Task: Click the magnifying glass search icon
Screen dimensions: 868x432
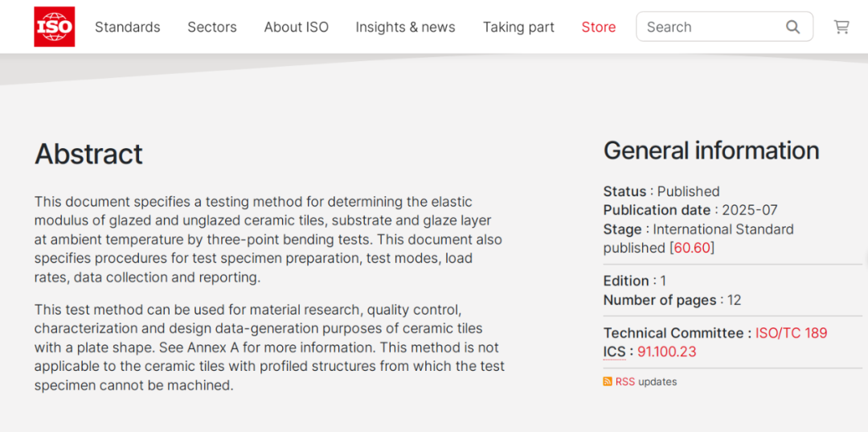Action: 792,27
